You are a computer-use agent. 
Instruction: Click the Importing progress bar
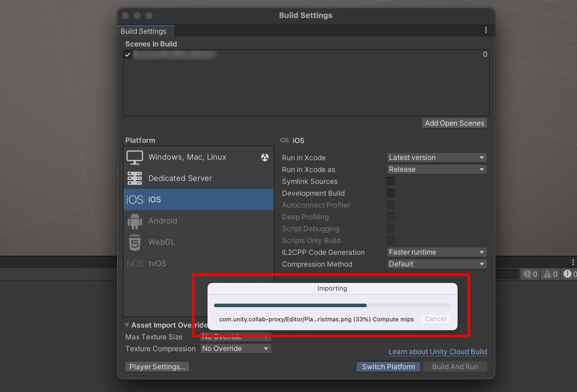click(332, 305)
